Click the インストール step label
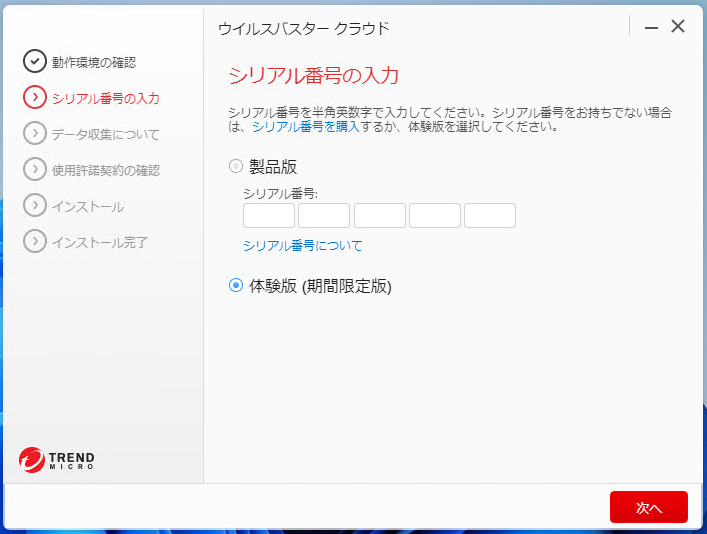707x534 pixels. [88, 206]
